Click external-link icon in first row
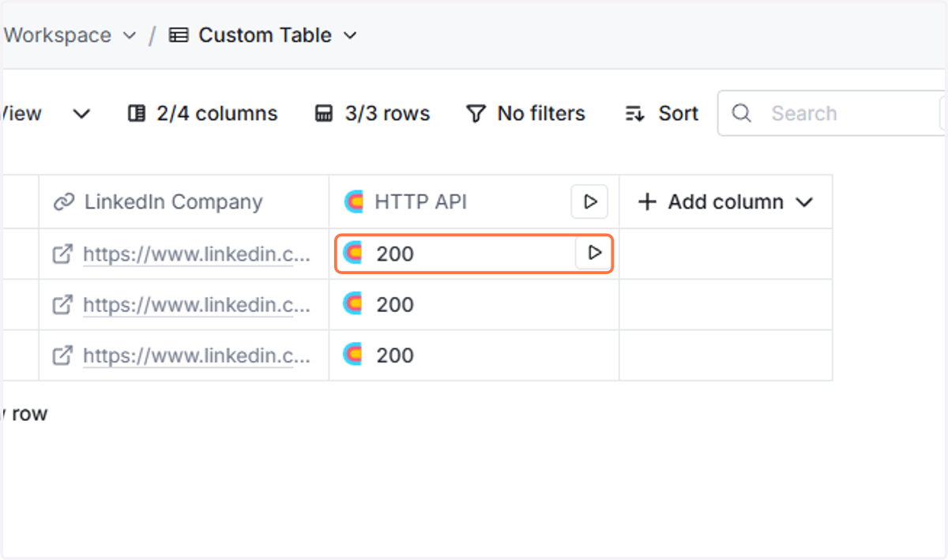 (62, 254)
